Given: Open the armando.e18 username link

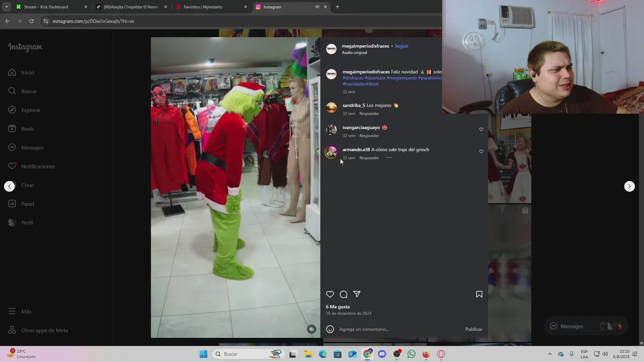Looking at the screenshot, I should tap(356, 150).
